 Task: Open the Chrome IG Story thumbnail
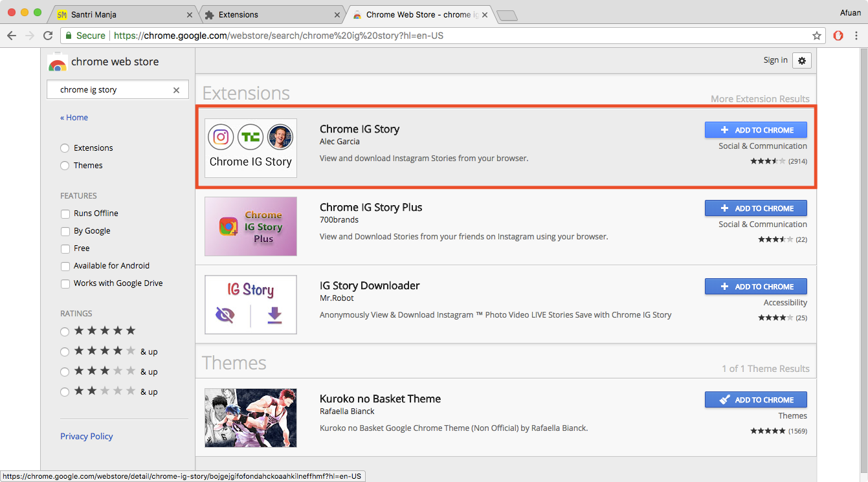(x=250, y=148)
